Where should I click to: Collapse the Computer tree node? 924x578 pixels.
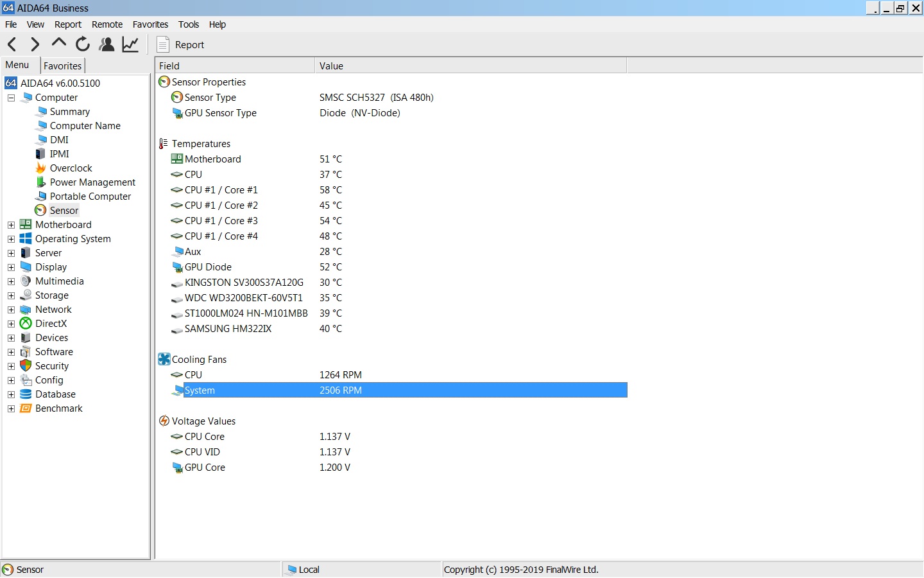tap(11, 98)
